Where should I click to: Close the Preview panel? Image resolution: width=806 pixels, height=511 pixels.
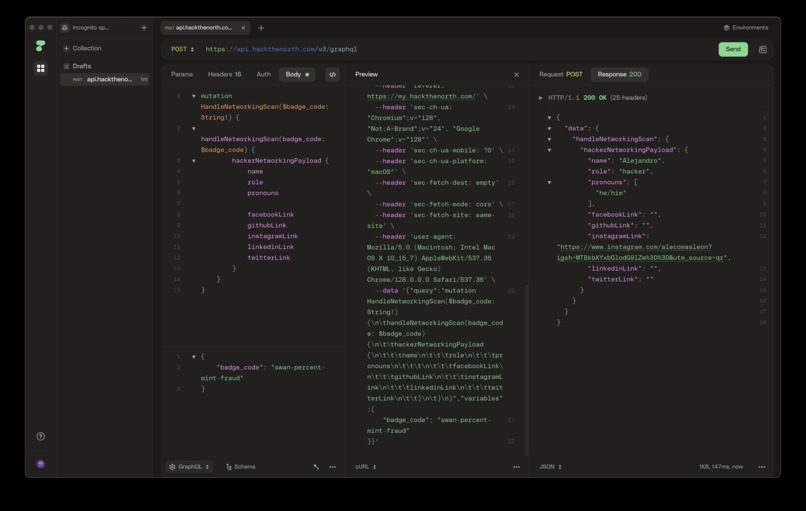tap(517, 75)
